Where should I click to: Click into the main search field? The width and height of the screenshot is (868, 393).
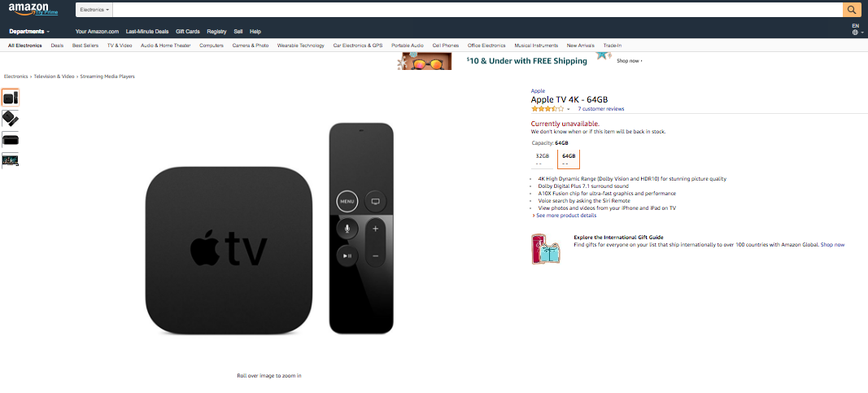click(478, 10)
